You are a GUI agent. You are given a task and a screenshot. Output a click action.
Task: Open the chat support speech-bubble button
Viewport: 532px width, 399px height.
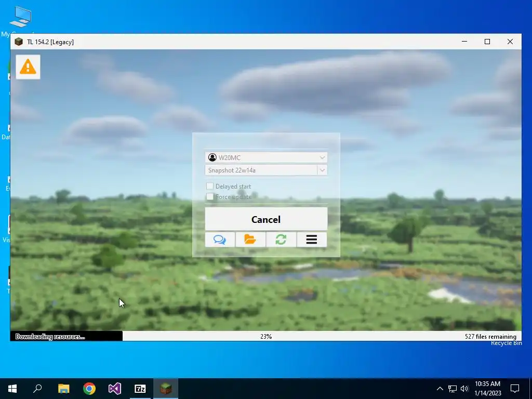tap(220, 240)
